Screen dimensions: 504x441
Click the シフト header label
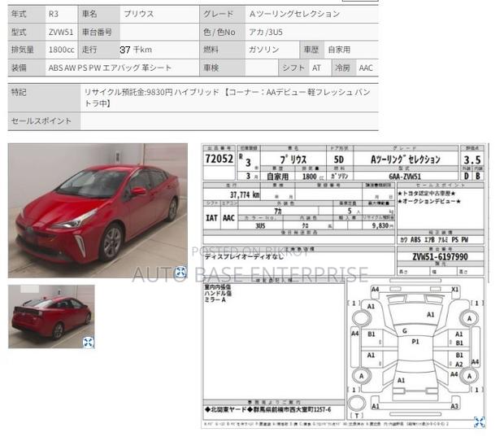293,68
